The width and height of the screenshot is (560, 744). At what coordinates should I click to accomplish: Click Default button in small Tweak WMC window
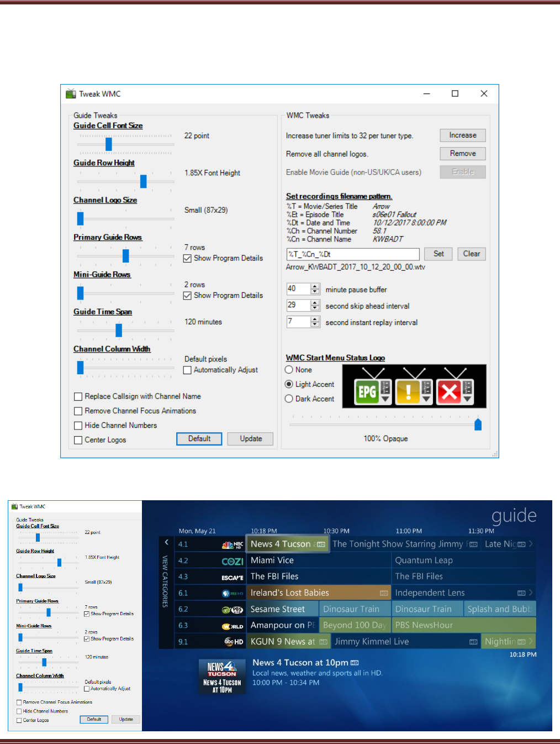(94, 720)
